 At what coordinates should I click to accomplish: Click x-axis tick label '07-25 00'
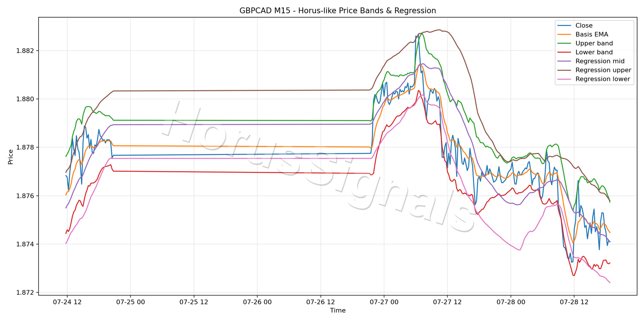[x=130, y=302]
